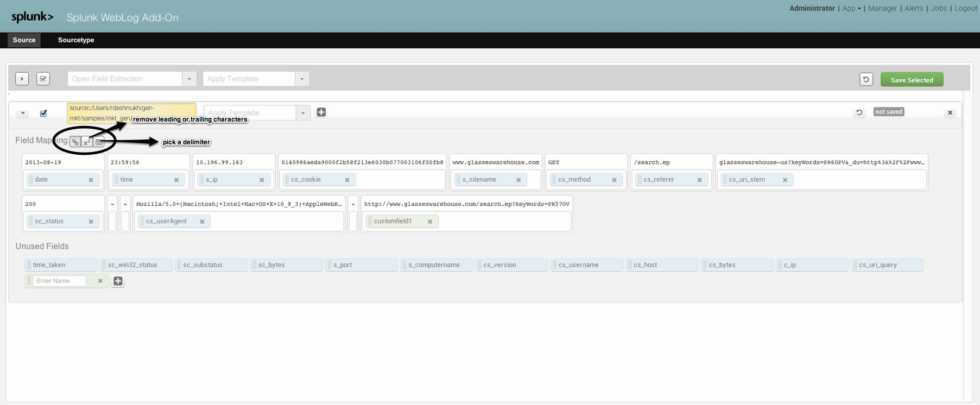Image resolution: width=980 pixels, height=405 pixels.
Task: Click the Enter Name input field
Action: pos(60,281)
